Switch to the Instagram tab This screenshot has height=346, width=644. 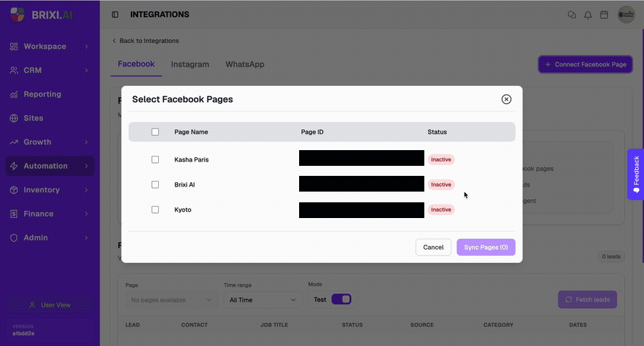190,64
